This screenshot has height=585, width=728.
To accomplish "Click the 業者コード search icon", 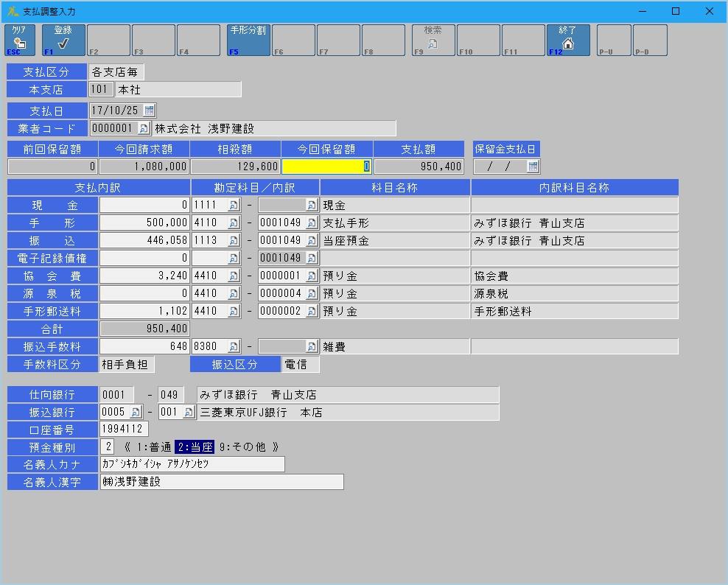I will (x=144, y=129).
